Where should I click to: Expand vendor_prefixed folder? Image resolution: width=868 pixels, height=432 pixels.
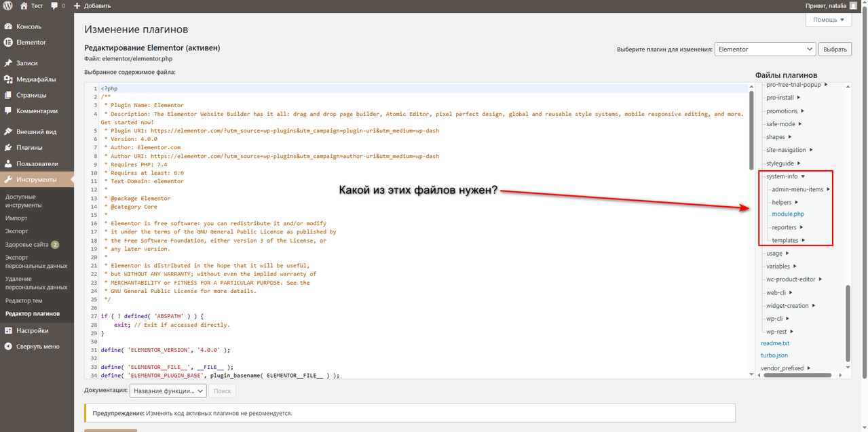[x=786, y=368]
